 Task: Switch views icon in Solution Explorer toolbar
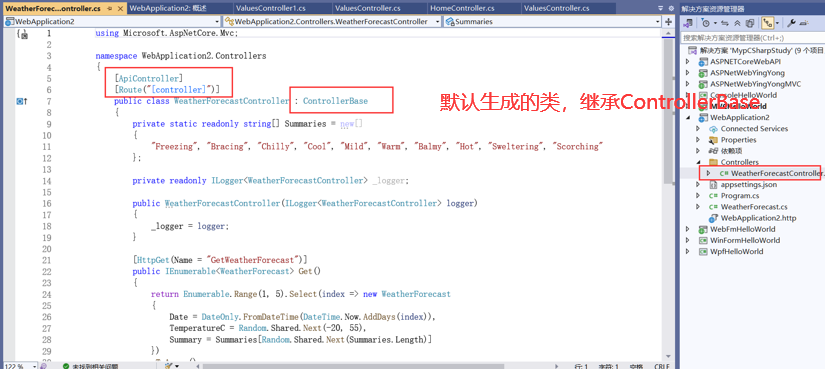[x=687, y=23]
